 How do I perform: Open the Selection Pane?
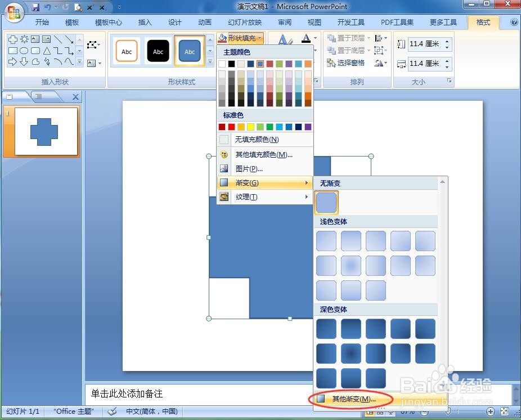click(x=345, y=63)
